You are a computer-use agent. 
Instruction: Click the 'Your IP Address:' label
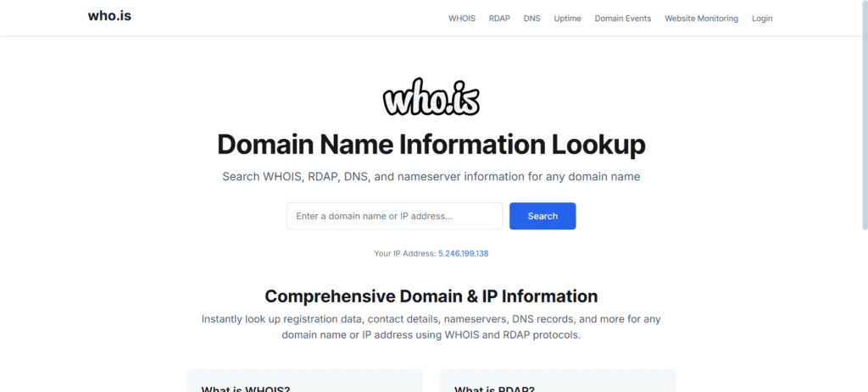pyautogui.click(x=405, y=254)
